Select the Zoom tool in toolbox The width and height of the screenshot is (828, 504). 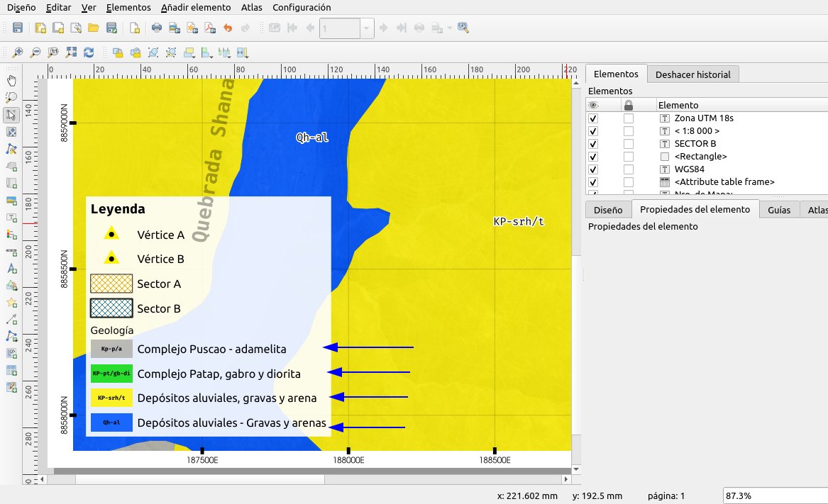pos(11,98)
